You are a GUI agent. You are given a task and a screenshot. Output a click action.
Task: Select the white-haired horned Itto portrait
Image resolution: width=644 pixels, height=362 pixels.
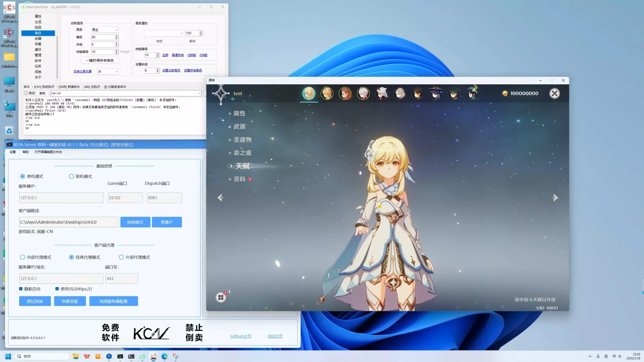(x=381, y=93)
